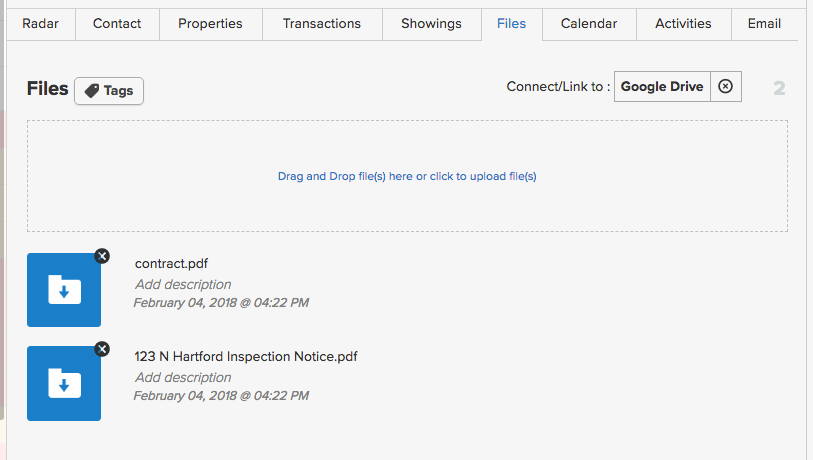Click the upload files drop zone link

click(x=407, y=176)
